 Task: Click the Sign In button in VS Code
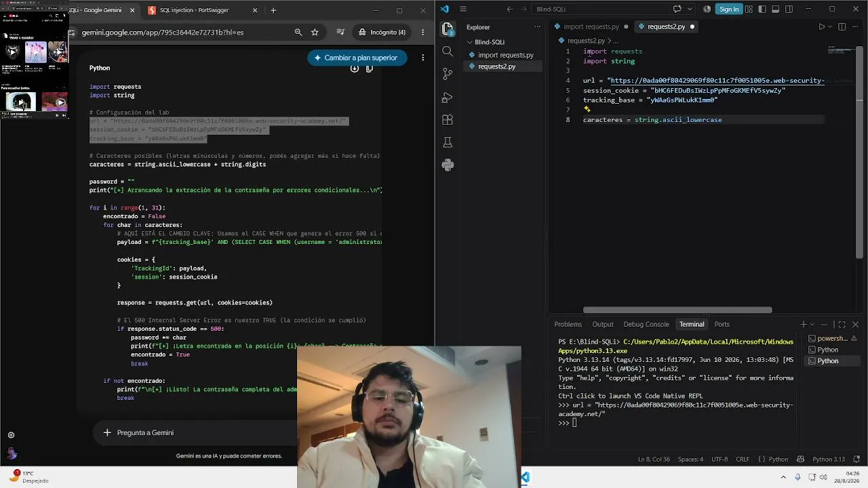point(729,9)
